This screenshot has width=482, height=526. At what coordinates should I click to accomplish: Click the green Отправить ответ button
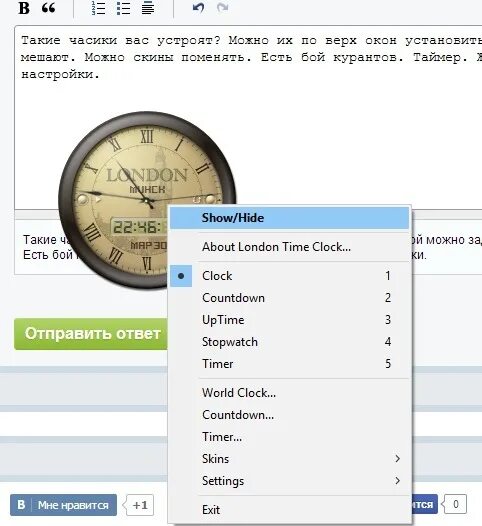[x=91, y=334]
